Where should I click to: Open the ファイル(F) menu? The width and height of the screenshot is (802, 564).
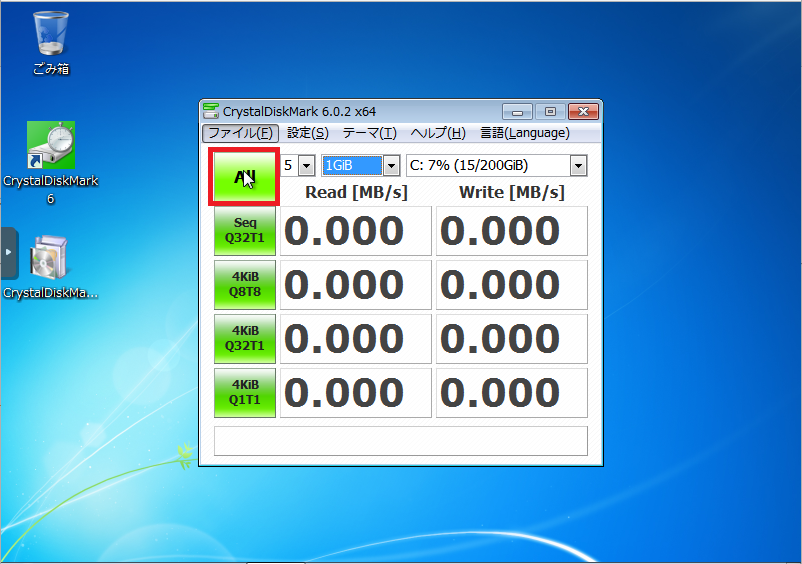pyautogui.click(x=240, y=133)
